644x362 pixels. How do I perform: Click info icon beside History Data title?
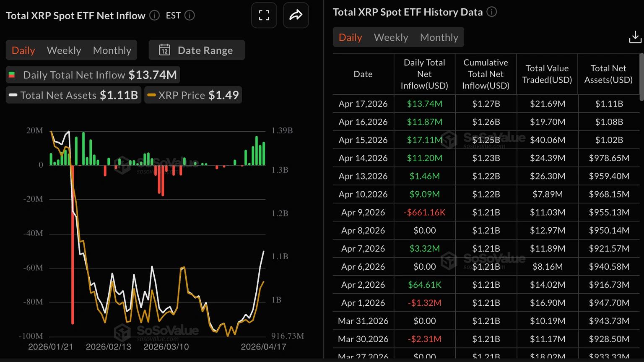click(x=491, y=12)
